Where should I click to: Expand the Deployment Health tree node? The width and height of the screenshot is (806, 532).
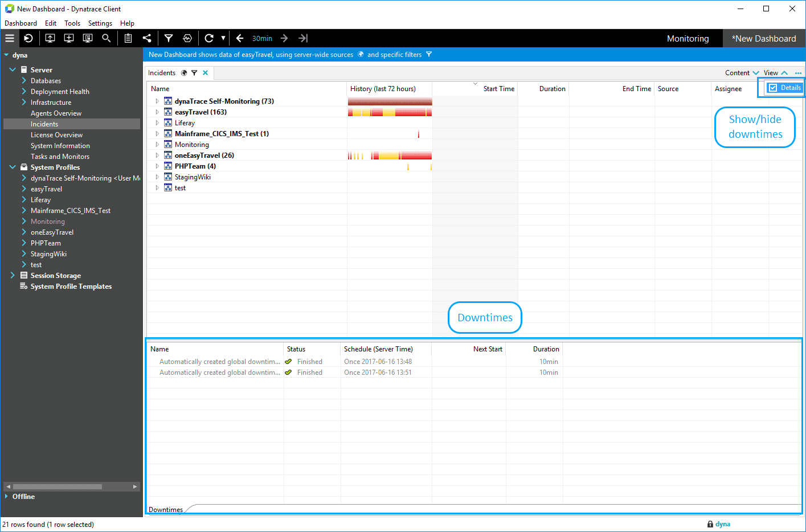pos(24,91)
